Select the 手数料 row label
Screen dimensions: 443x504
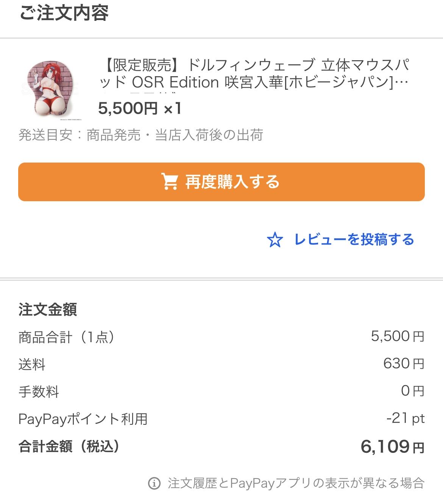(x=39, y=391)
